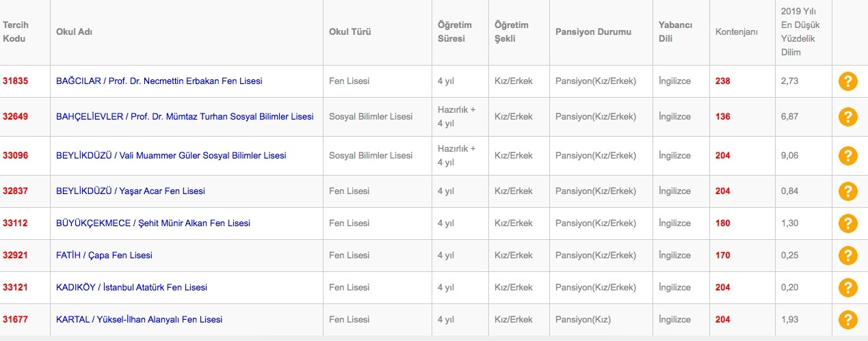Open BAĞCILAR Prof. Dr. Necmettin Erbakan link
Image resolution: width=868 pixels, height=341 pixels.
tap(159, 81)
